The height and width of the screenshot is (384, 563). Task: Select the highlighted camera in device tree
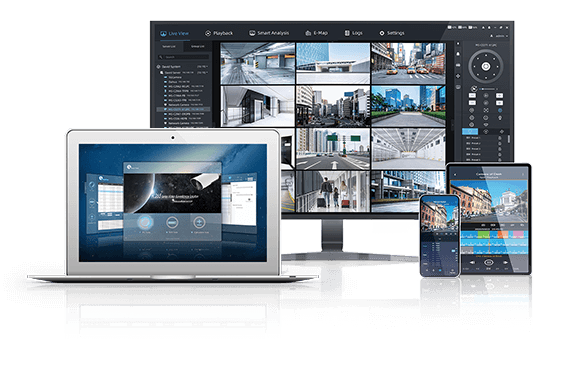tap(183, 109)
